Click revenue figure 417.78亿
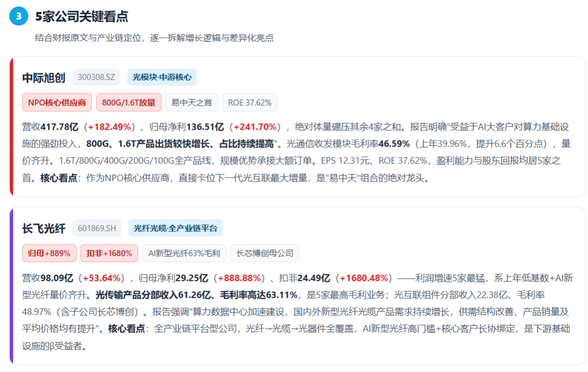The height and width of the screenshot is (372, 588). pos(59,127)
